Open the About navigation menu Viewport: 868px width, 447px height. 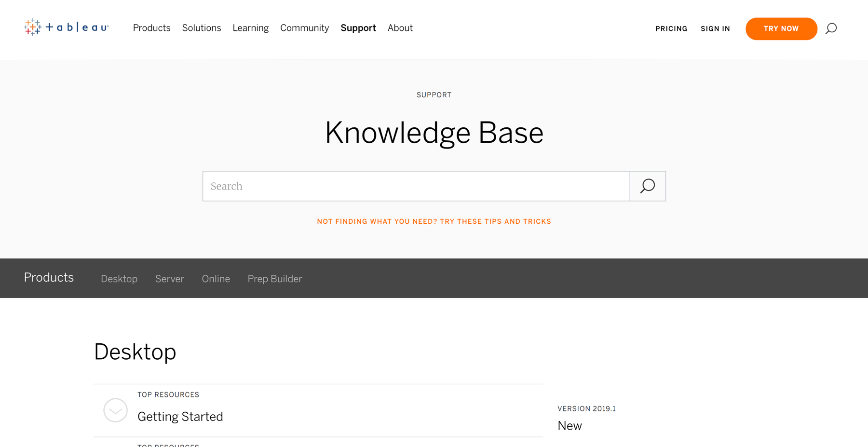pos(400,28)
